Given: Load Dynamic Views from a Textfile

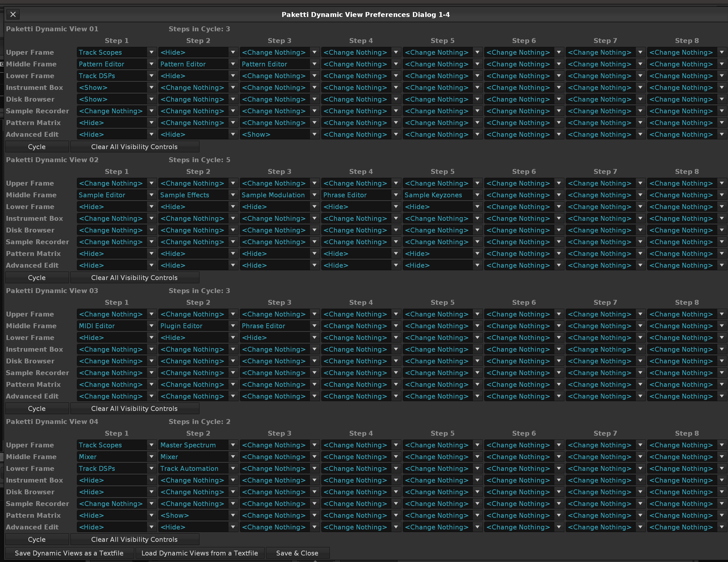Looking at the screenshot, I should (199, 553).
